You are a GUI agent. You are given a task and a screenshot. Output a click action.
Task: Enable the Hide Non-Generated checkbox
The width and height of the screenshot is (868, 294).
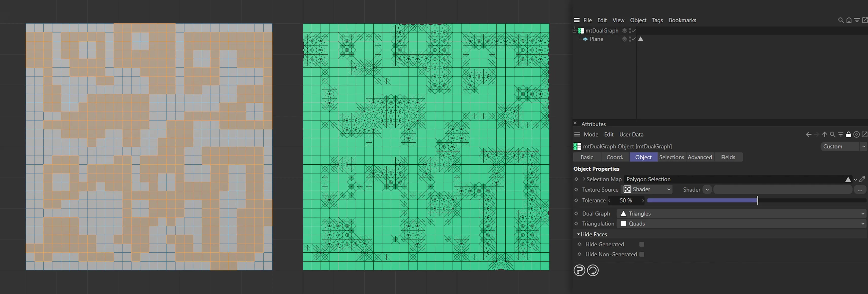tap(642, 254)
